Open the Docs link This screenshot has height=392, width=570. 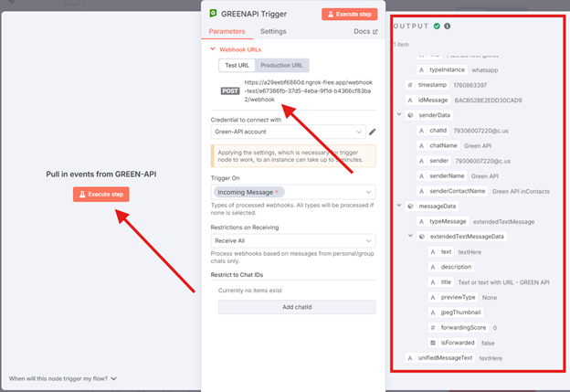click(364, 32)
